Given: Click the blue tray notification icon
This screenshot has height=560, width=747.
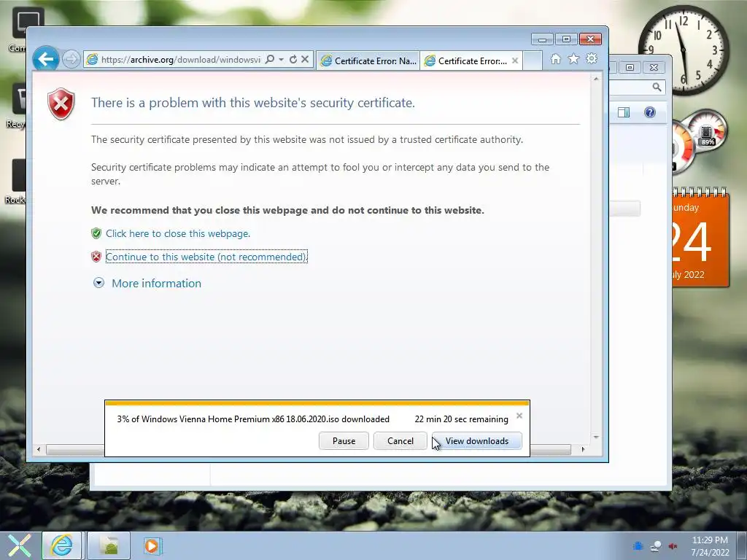Looking at the screenshot, I should coord(638,546).
